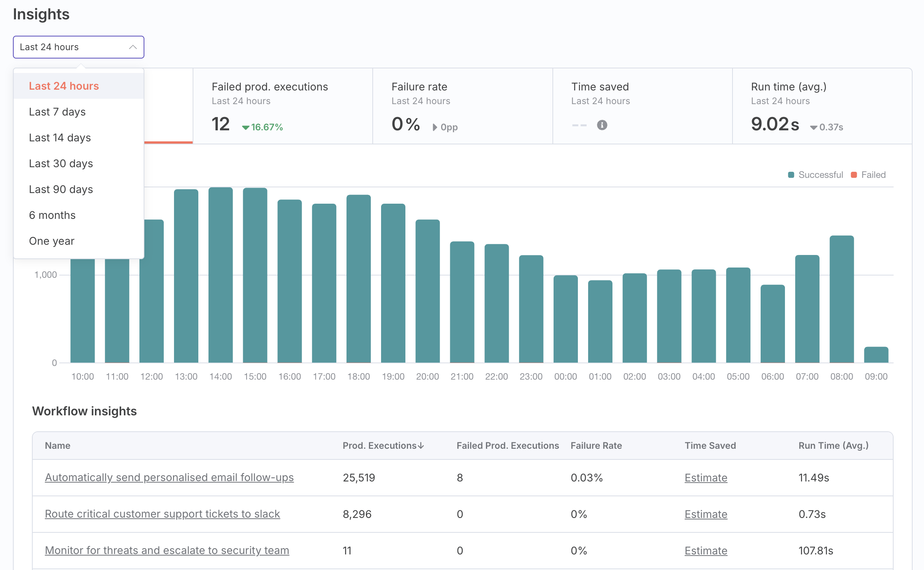Click the tallest bar at 14:00 in the chart
Screen dimensions: 924x570
coord(221,274)
